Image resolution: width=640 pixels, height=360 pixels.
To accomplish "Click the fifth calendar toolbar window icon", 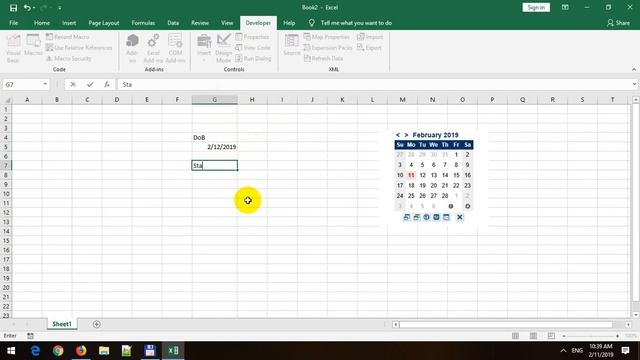I will 446,217.
